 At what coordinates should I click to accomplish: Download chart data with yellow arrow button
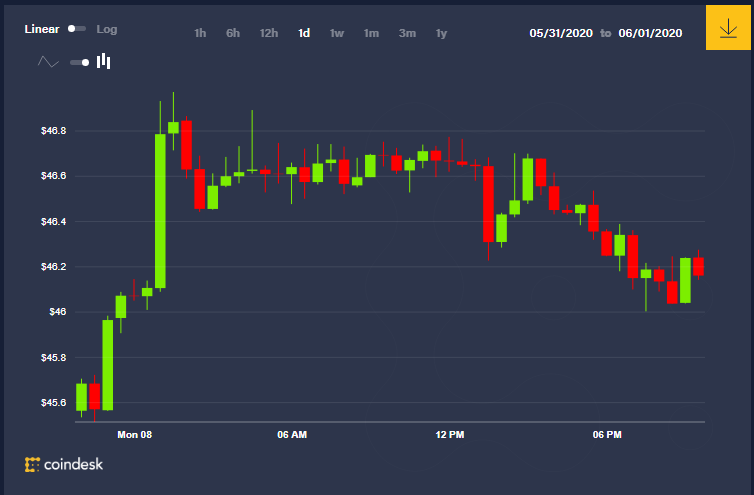coord(728,28)
